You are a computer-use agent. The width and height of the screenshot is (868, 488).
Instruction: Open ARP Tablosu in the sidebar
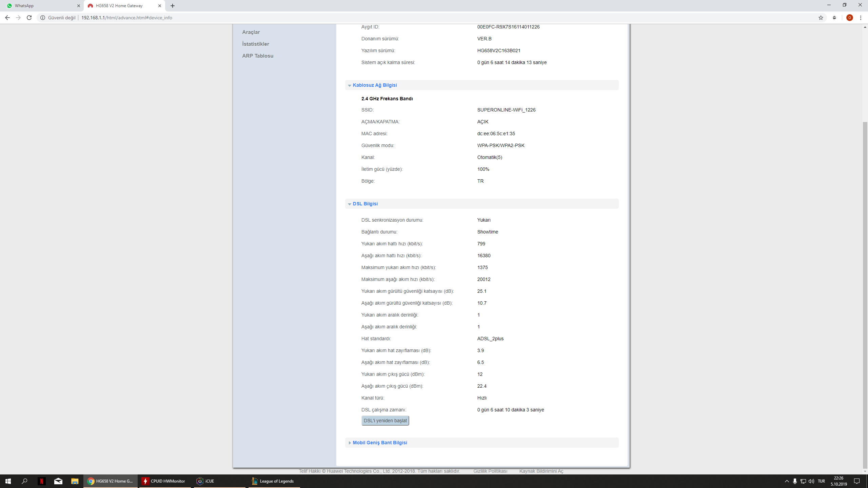(x=257, y=56)
